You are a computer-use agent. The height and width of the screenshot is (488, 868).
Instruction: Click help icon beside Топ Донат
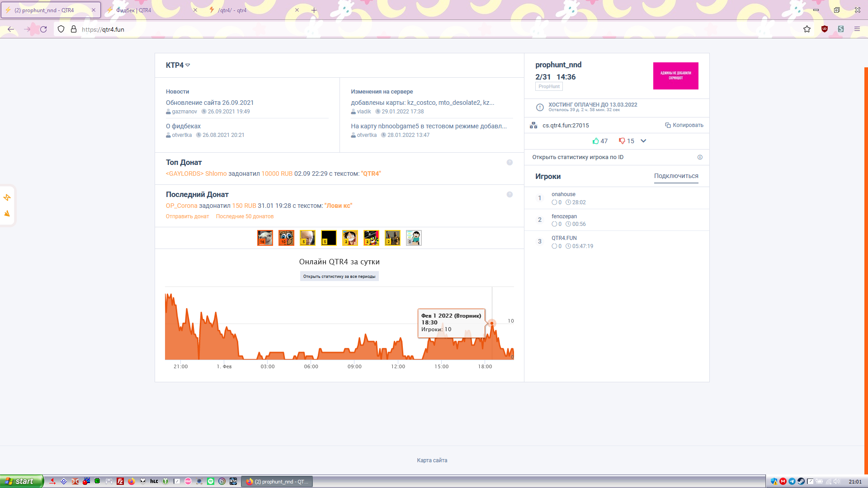509,163
